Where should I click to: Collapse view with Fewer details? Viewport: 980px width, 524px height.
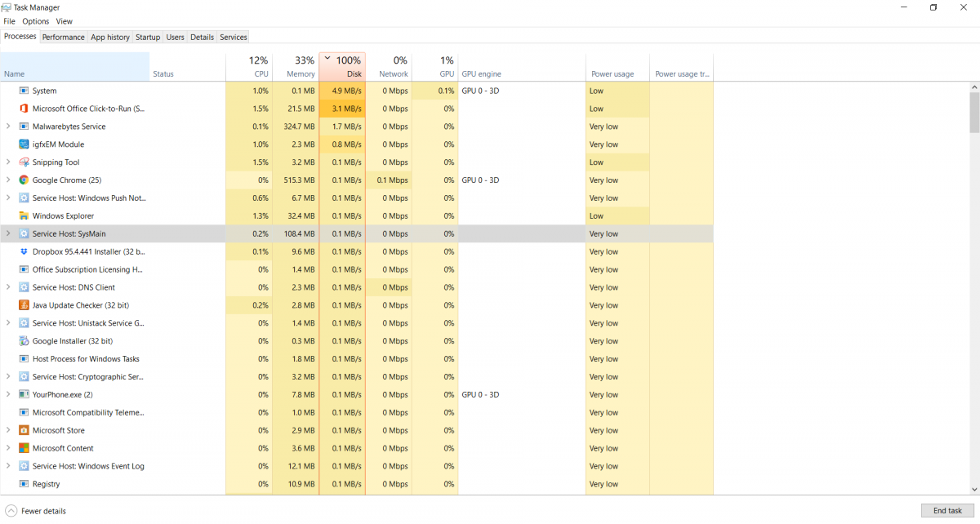point(36,511)
